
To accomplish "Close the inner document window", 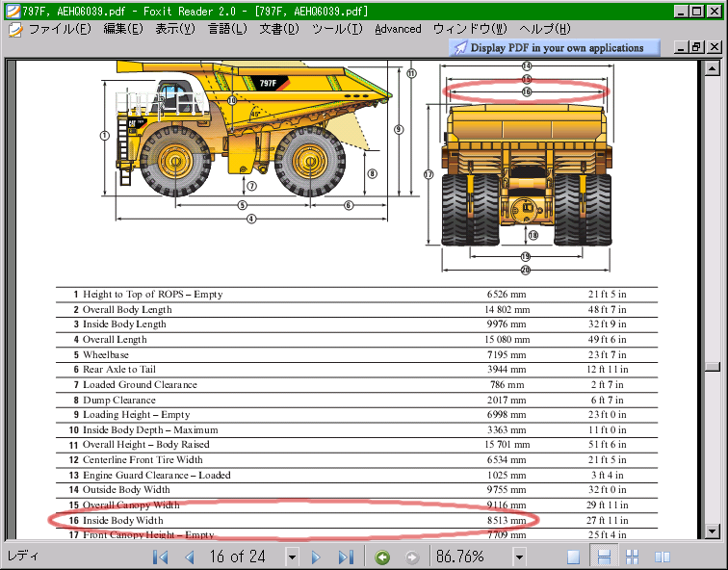I will click(715, 47).
